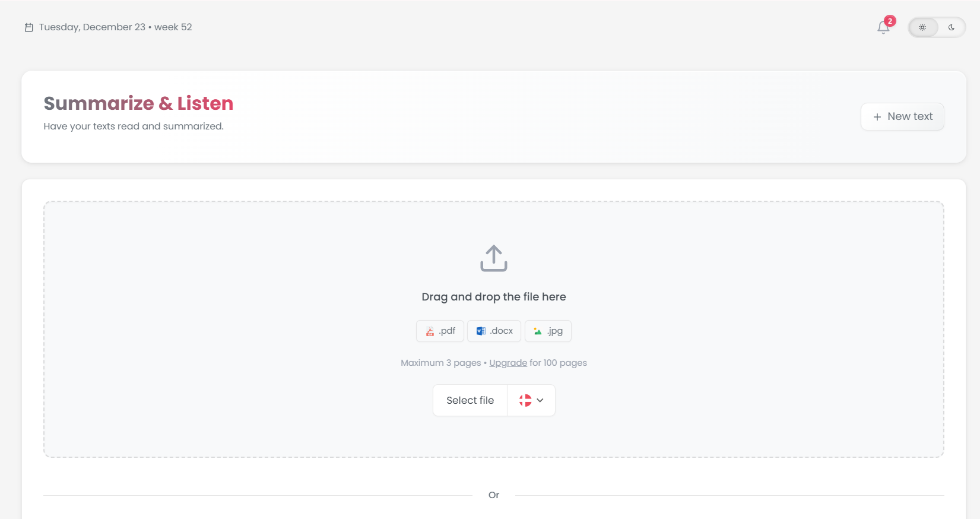980x519 pixels.
Task: Open the notifications bell
Action: coord(883,27)
